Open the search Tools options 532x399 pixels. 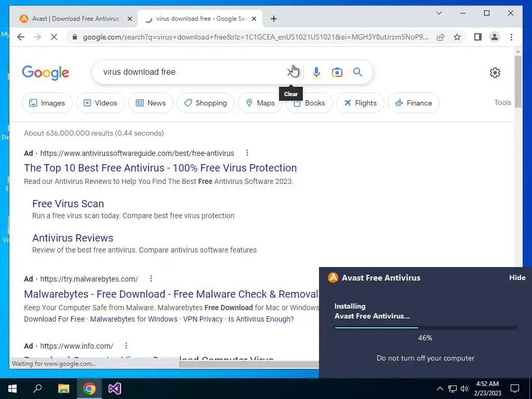502,102
